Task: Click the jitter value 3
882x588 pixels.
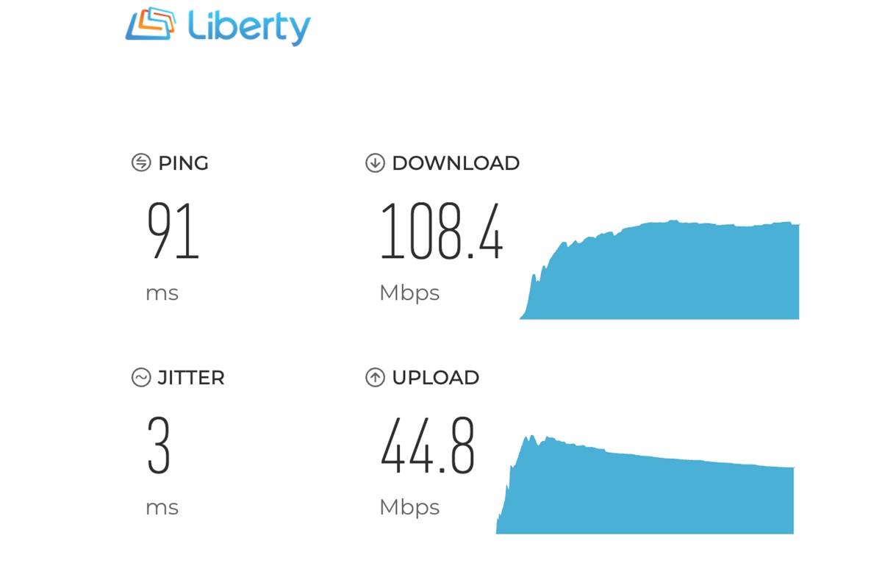Action: tap(159, 445)
